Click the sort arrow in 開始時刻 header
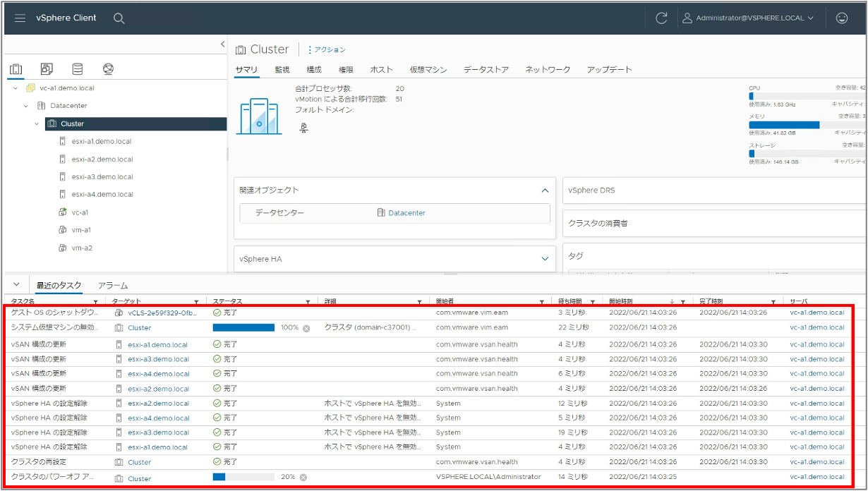The width and height of the screenshot is (868, 491). point(672,302)
